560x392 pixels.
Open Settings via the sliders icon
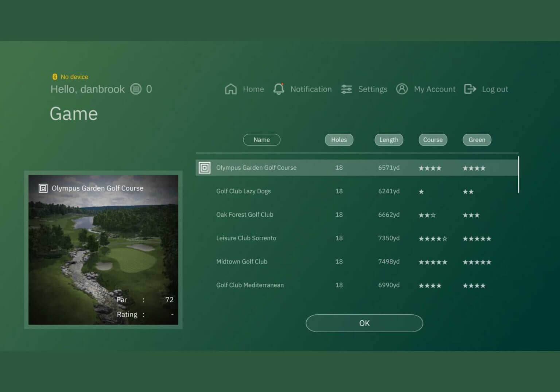click(346, 89)
